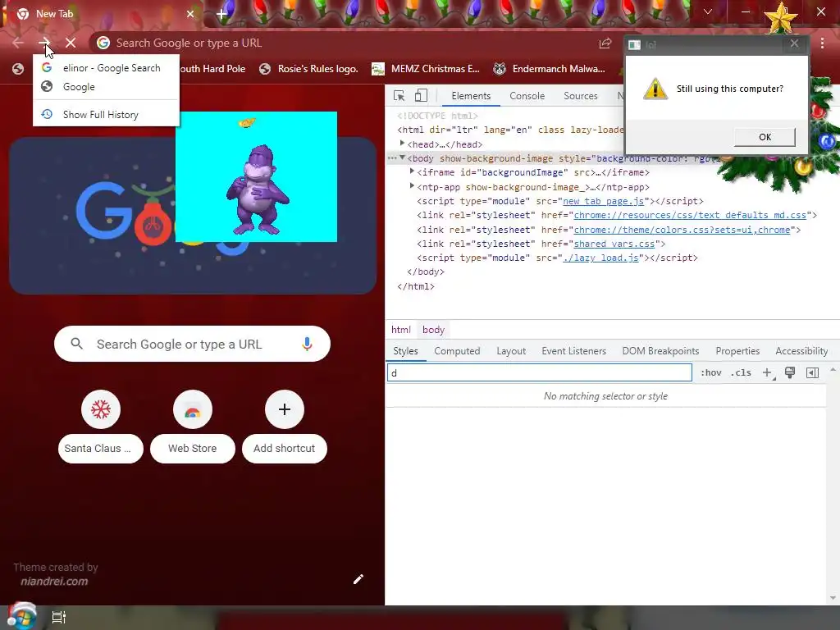Toggle the computed styles sidebar icon
This screenshot has width=840, height=630.
tap(812, 373)
